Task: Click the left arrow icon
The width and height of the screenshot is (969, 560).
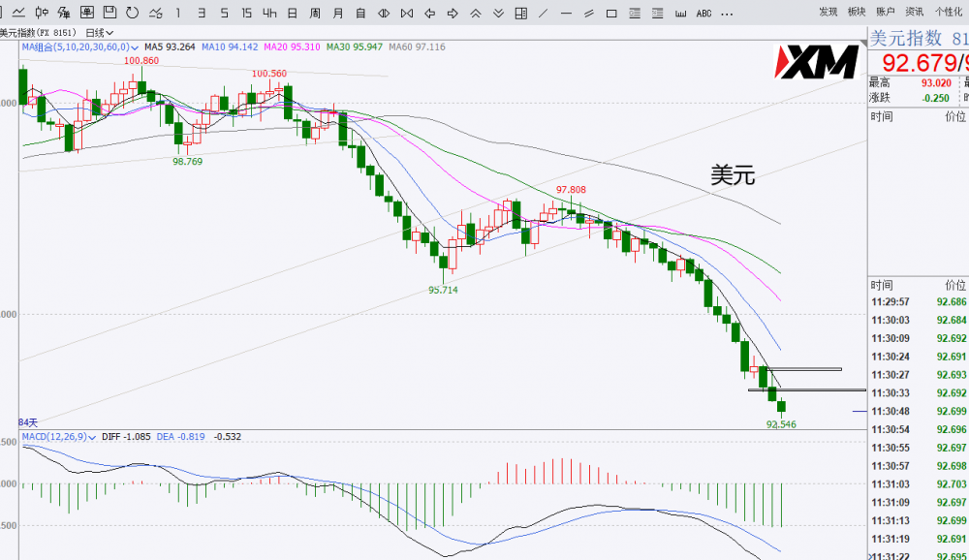Action: pos(430,13)
